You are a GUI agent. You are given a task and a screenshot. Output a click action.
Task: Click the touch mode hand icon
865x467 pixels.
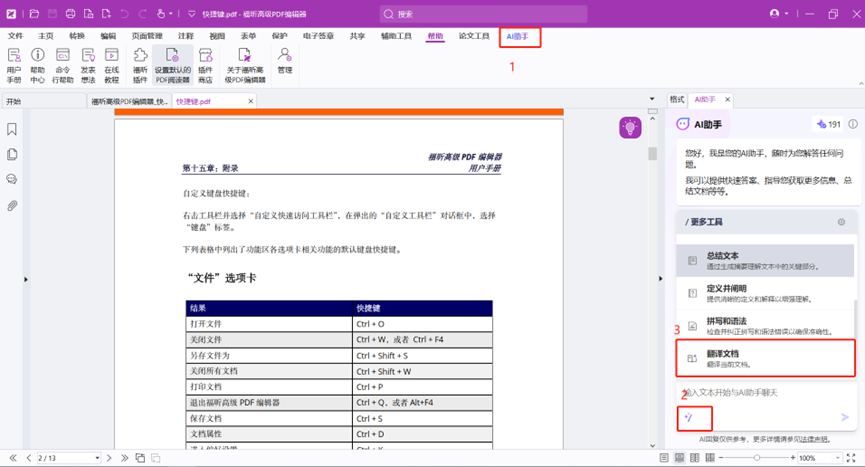(x=161, y=14)
